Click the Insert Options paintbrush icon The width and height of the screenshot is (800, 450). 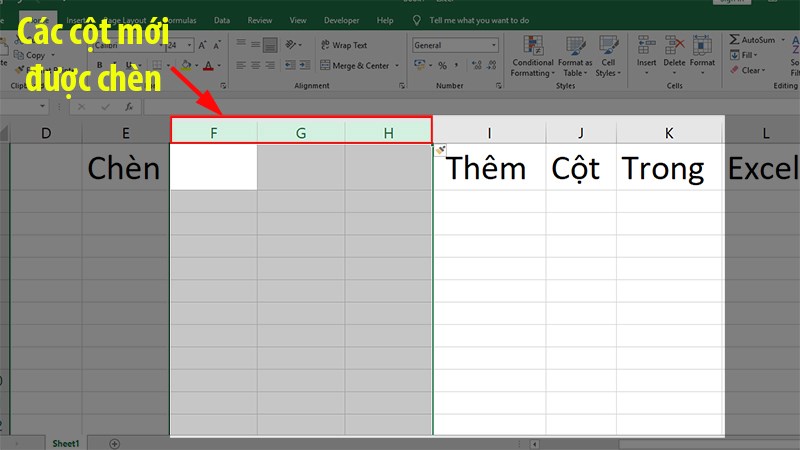440,149
